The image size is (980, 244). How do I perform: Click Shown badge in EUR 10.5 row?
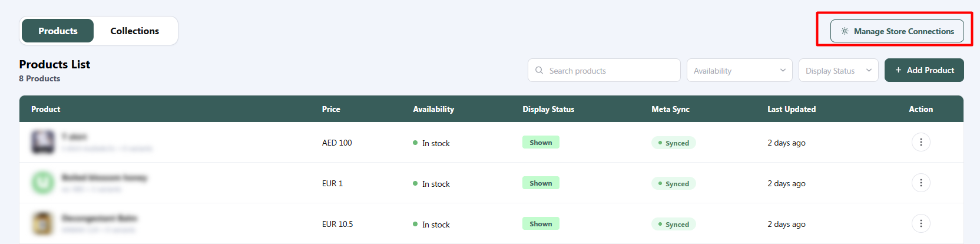pyautogui.click(x=541, y=223)
